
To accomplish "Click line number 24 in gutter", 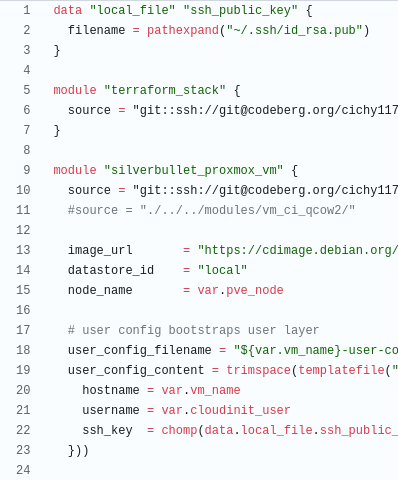I will point(23,470).
